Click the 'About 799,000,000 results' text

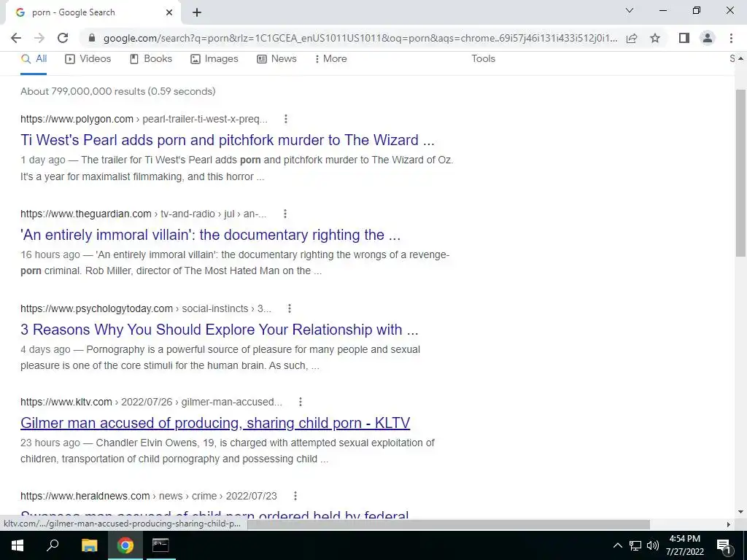(117, 91)
